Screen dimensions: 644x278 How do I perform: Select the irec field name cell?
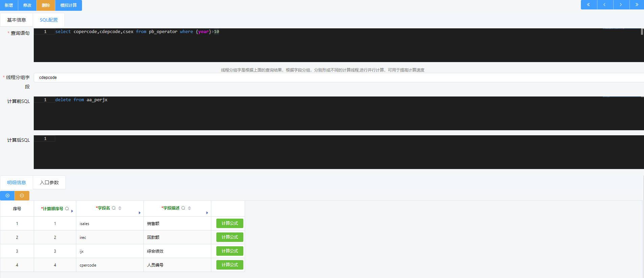[110, 238]
